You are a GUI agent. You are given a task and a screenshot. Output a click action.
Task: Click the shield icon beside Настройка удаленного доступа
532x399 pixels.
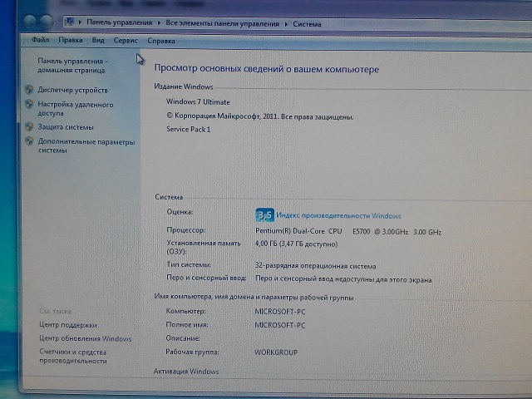coord(28,105)
